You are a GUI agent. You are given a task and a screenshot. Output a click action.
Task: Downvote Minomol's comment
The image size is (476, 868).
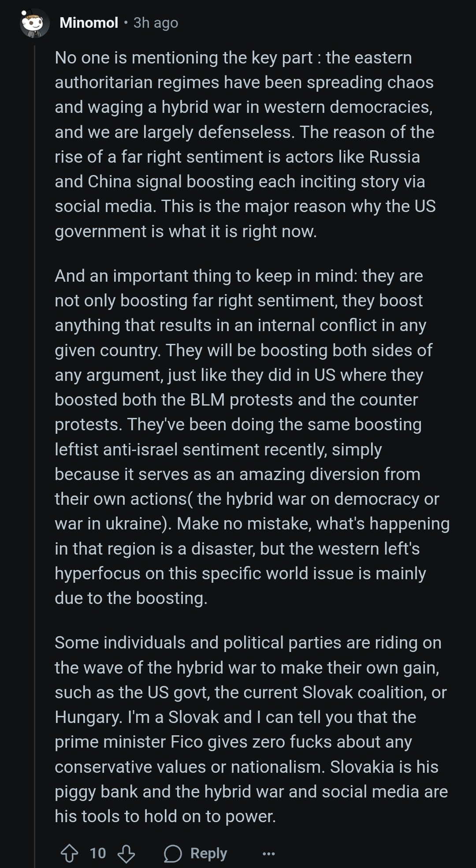point(126,854)
